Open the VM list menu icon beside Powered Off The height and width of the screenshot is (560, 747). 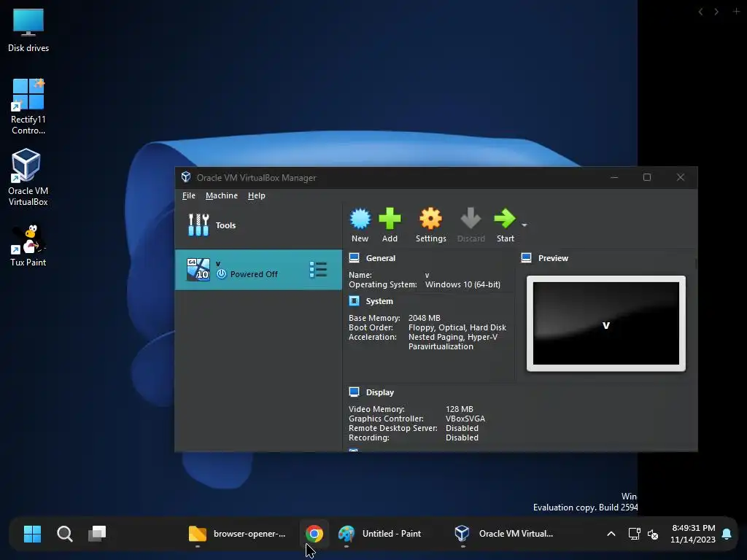click(318, 270)
